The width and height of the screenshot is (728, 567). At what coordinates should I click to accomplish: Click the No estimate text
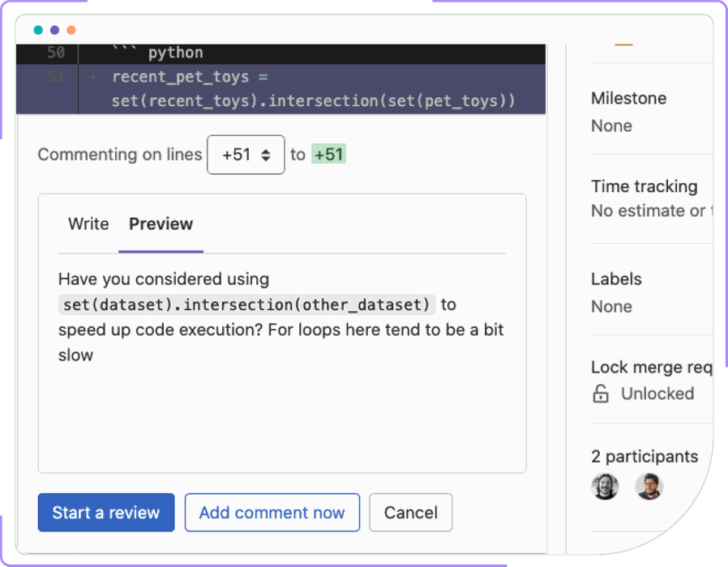(652, 211)
